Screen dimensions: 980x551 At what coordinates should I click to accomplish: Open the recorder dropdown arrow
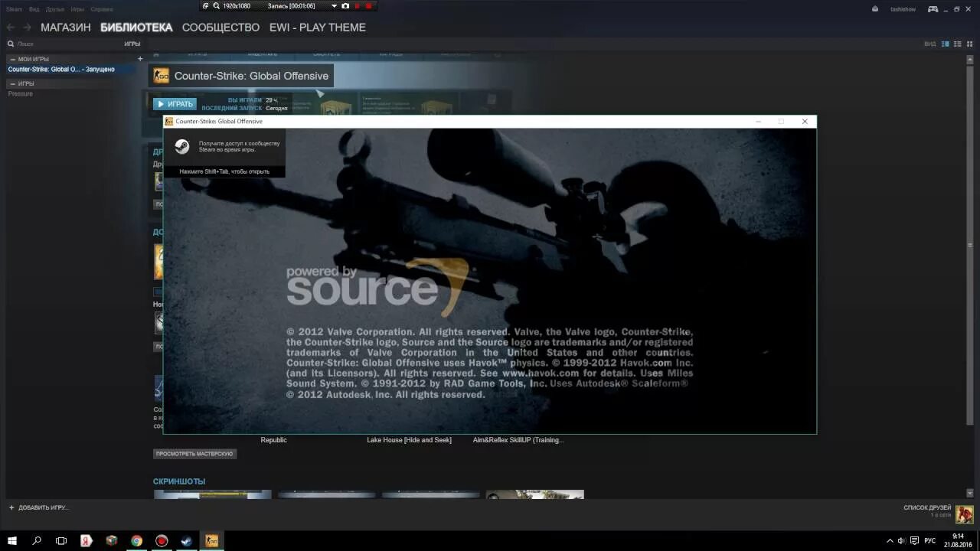tap(334, 5)
